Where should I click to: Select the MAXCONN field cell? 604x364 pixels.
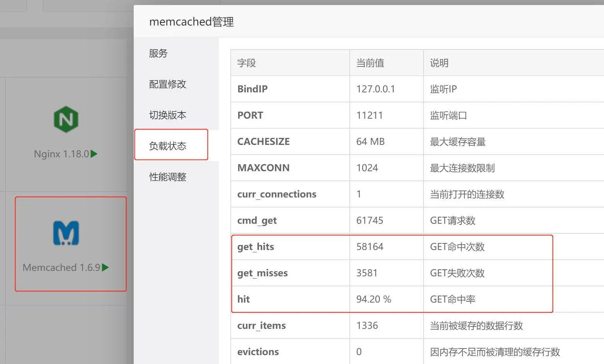click(290, 168)
